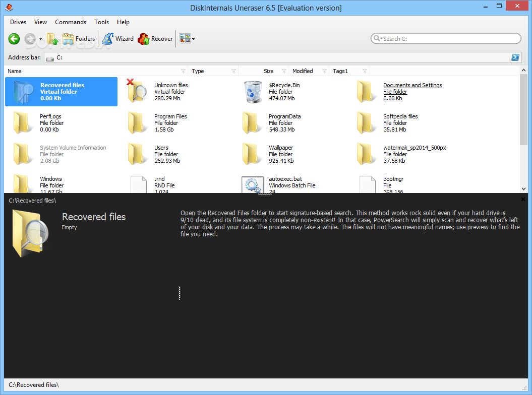
Task: Open the Documents and Settings link
Action: tap(412, 85)
